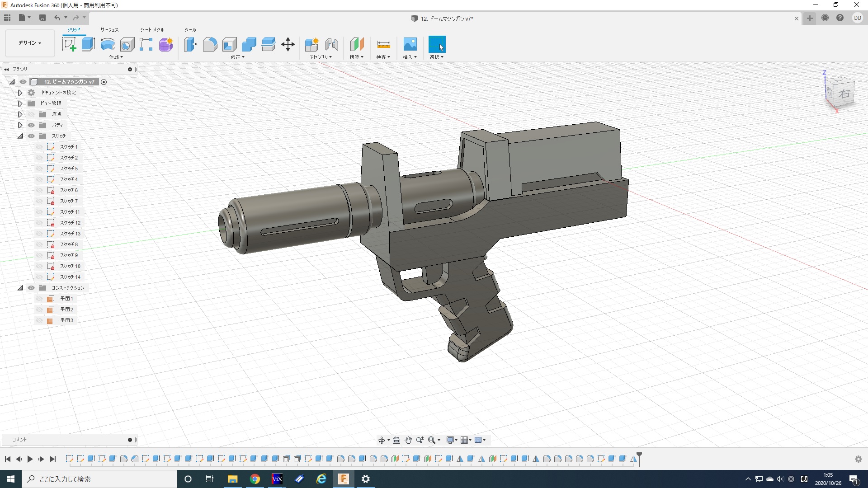Open the デザイン workspace dropdown
This screenshot has height=488, width=868.
(x=30, y=43)
